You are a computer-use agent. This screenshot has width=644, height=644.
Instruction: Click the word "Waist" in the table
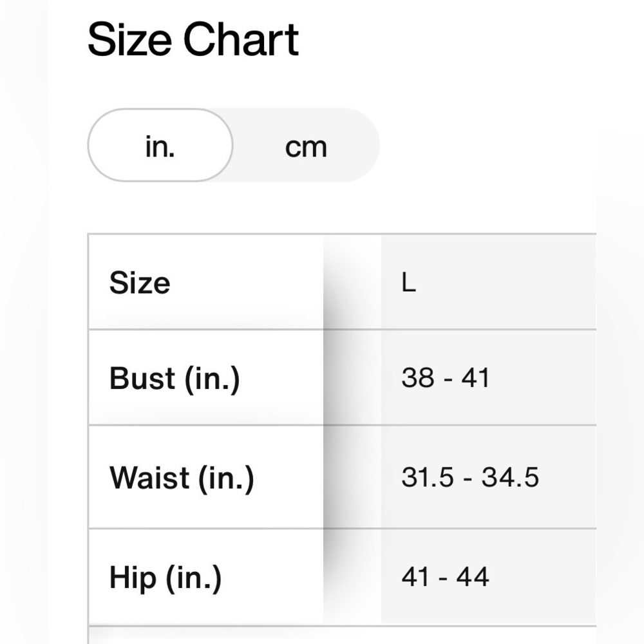(x=149, y=478)
